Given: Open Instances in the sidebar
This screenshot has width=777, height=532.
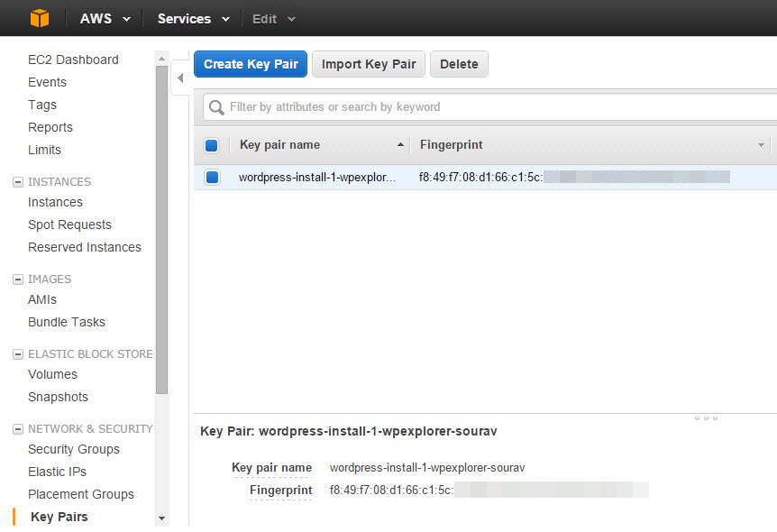Looking at the screenshot, I should 55,202.
